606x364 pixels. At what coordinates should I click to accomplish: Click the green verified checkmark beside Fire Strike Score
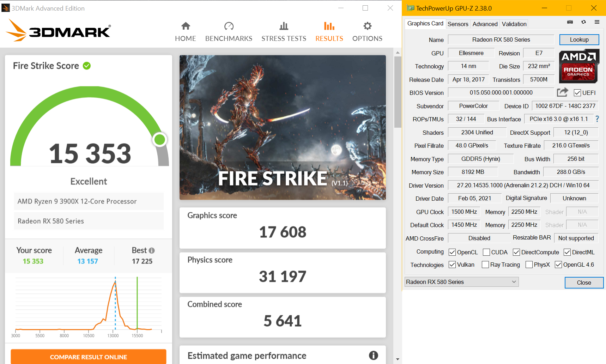(87, 66)
